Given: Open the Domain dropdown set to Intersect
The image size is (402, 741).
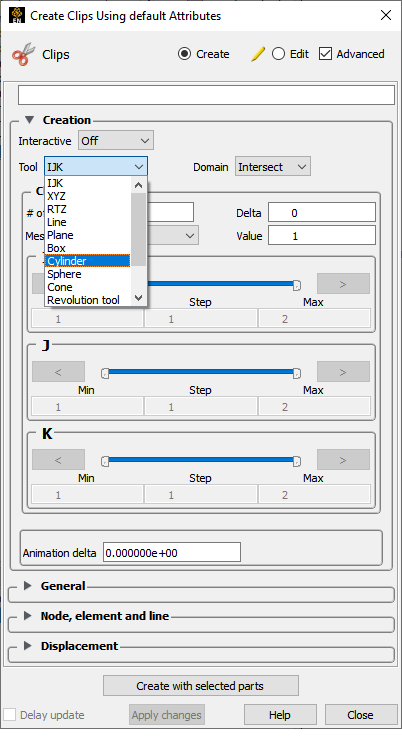Looking at the screenshot, I should (x=273, y=167).
